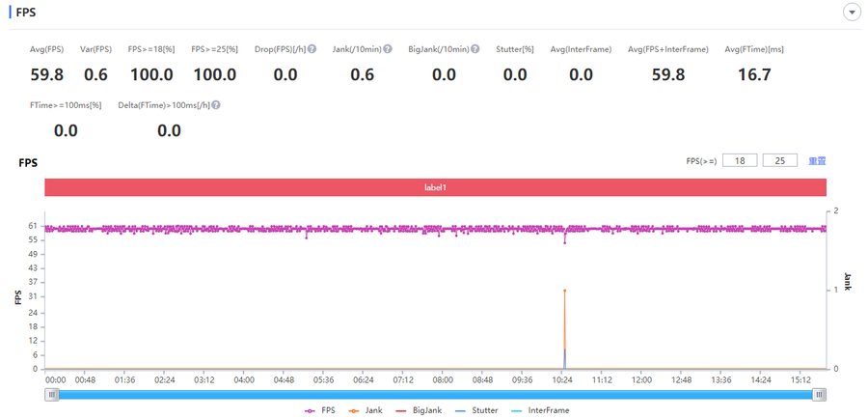Click the 重置 reset link
The image size is (868, 419).
[817, 160]
